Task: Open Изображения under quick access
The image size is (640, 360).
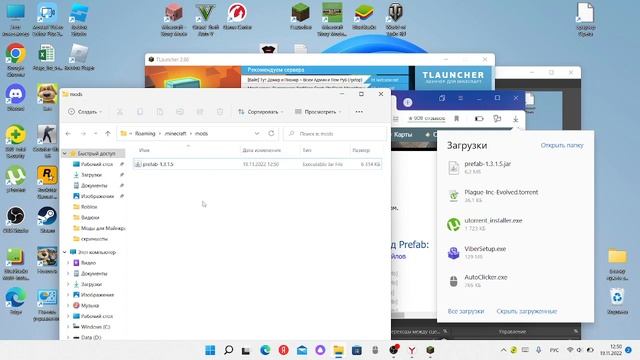Action: (97, 196)
